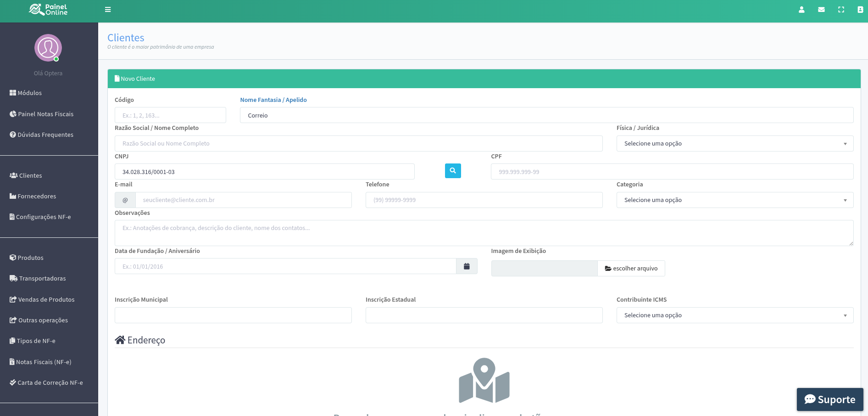Toggle fullscreen with the expand icon
This screenshot has width=868, height=416.
point(841,10)
